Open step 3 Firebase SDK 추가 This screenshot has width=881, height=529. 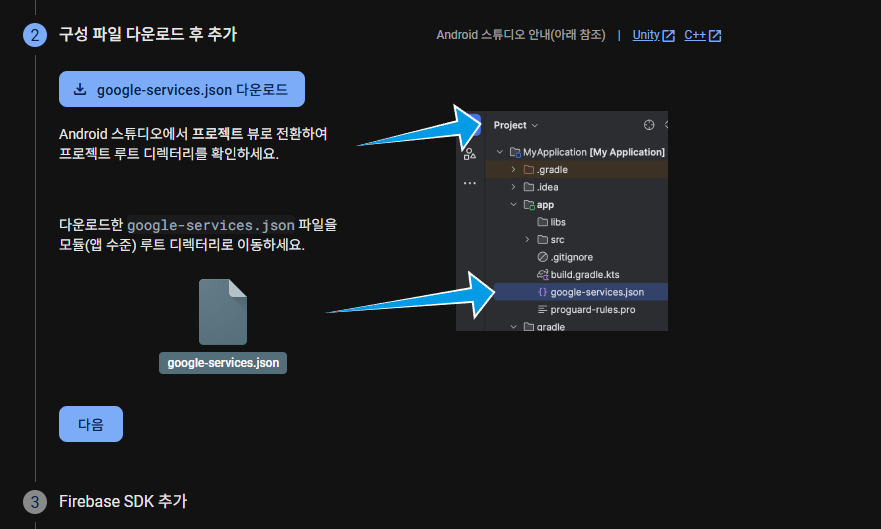pyautogui.click(x=123, y=501)
